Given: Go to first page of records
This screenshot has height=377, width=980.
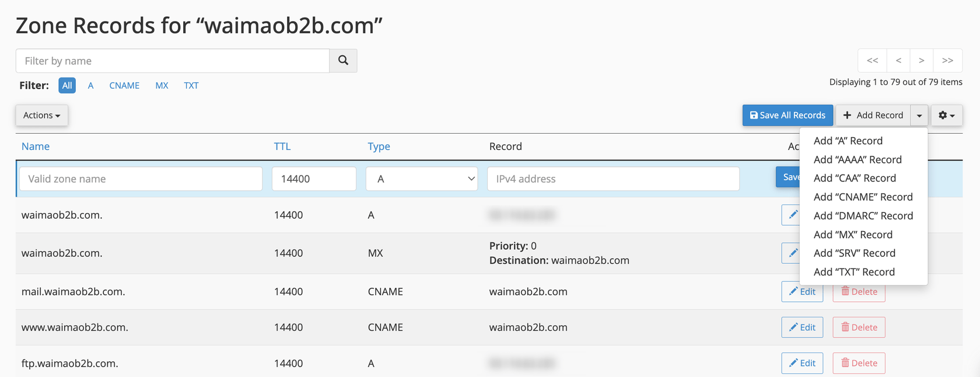Looking at the screenshot, I should coord(872,61).
